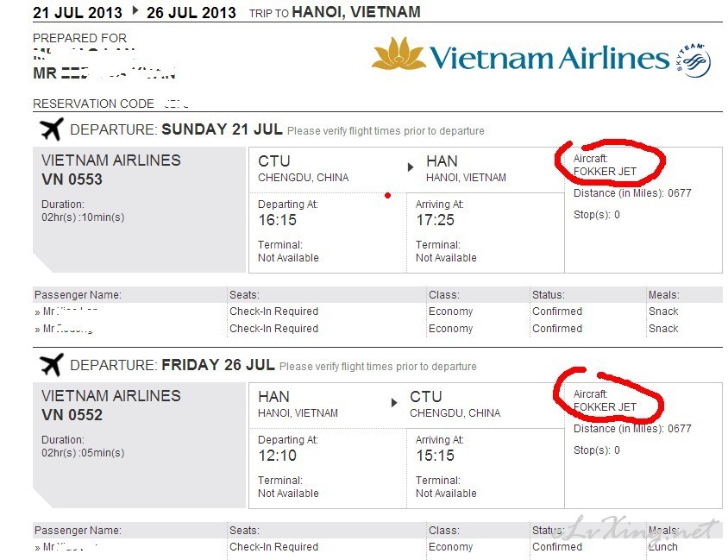
Task: Click the SkyTeam emblem next to Vietnam Airlines
Action: click(693, 60)
